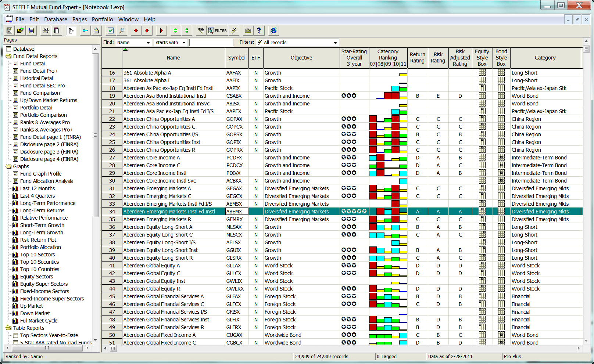Open a notebook file with folder icon
This screenshot has height=364, width=594.
(x=20, y=30)
